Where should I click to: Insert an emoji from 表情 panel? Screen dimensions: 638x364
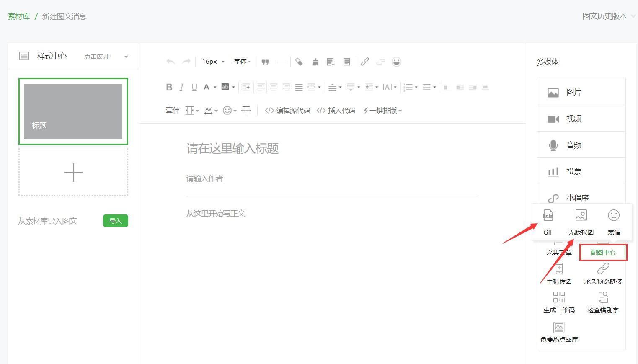[x=613, y=222]
